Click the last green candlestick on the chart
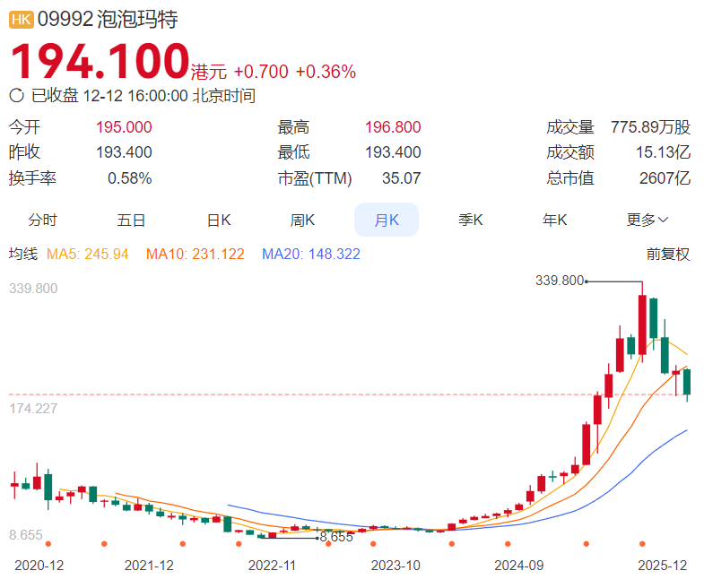 (x=687, y=382)
